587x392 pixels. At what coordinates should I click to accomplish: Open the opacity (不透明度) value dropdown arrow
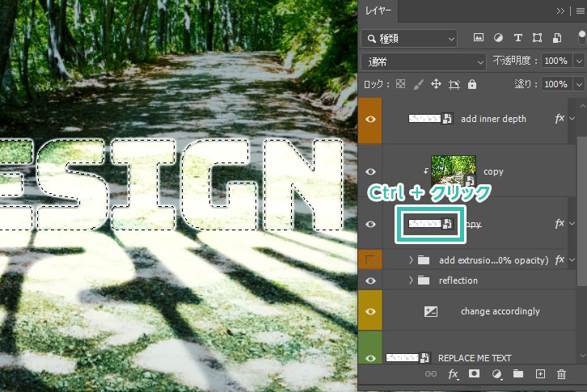[578, 61]
